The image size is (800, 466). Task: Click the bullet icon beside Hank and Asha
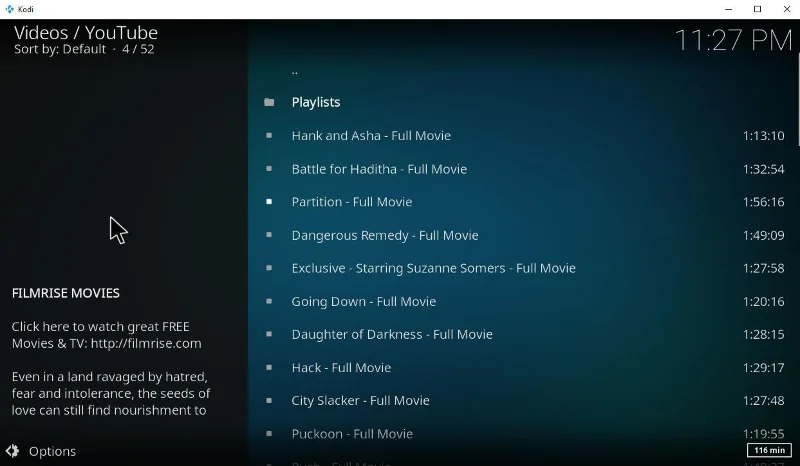click(x=269, y=136)
